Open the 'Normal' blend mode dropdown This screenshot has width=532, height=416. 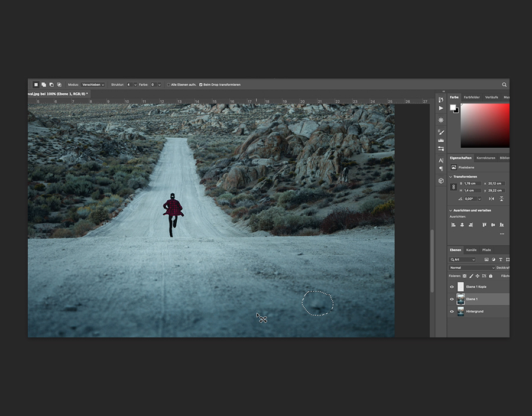click(x=472, y=268)
